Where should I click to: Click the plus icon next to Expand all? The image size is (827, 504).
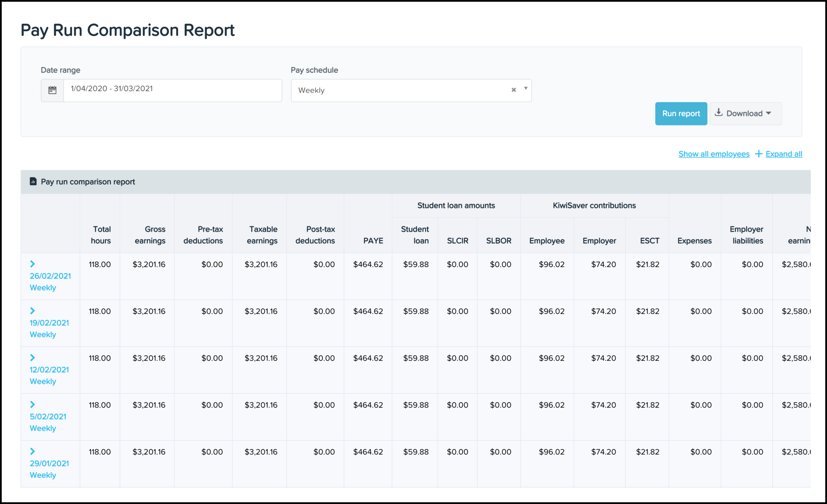coord(759,154)
